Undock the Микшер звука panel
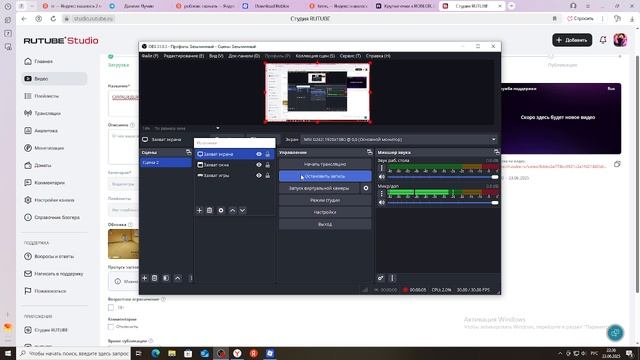This screenshot has width=640, height=360. click(496, 152)
